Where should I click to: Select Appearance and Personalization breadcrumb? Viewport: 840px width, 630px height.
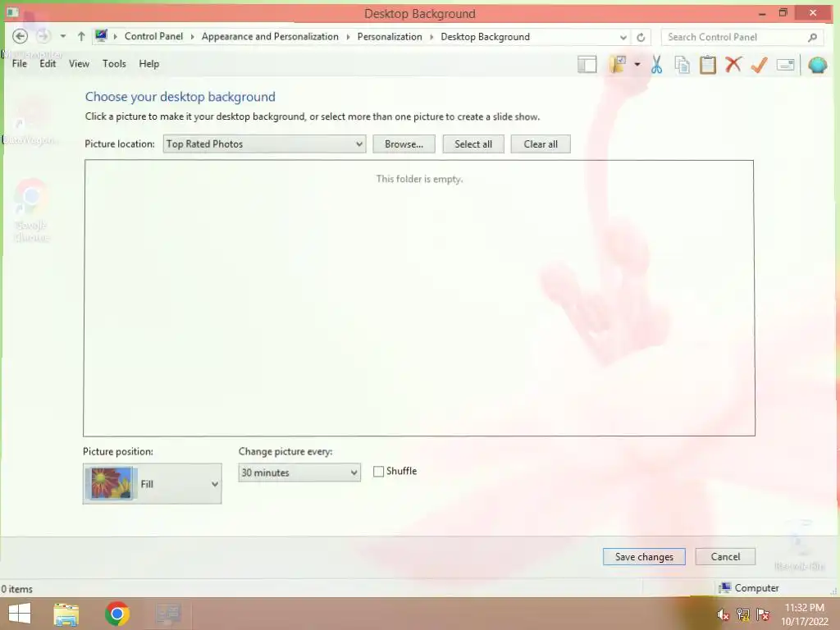(270, 36)
